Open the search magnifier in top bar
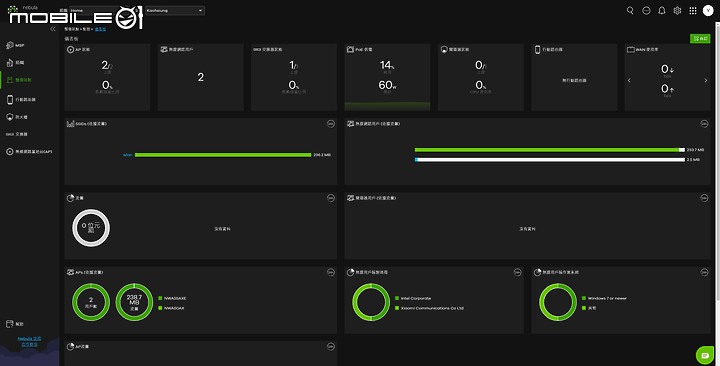The height and width of the screenshot is (366, 720). (x=630, y=11)
